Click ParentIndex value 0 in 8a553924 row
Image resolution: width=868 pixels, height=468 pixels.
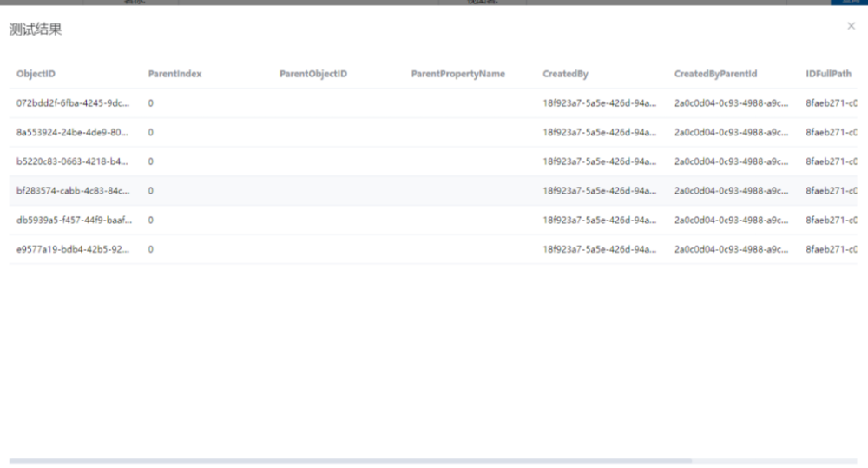(151, 133)
